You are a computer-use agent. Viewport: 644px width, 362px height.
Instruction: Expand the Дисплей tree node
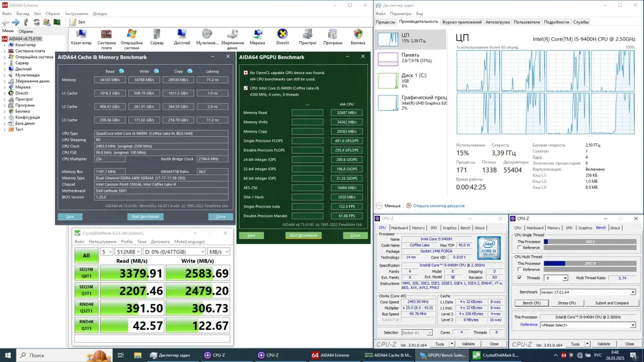coord(5,69)
